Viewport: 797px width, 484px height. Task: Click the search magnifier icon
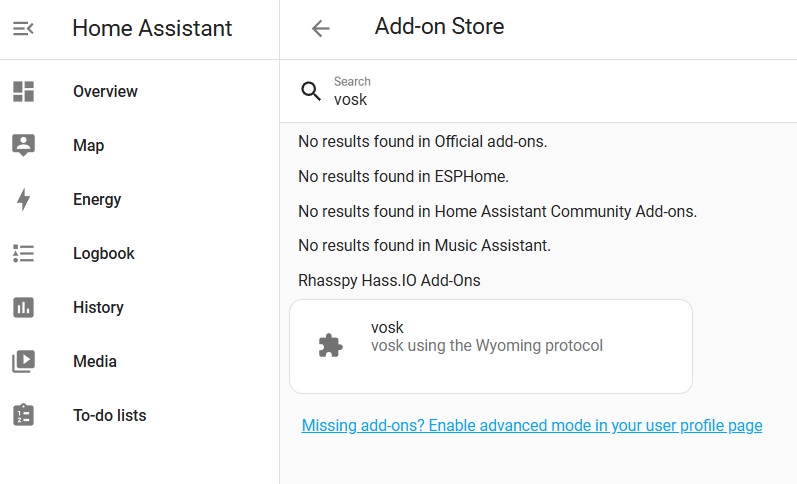point(311,92)
